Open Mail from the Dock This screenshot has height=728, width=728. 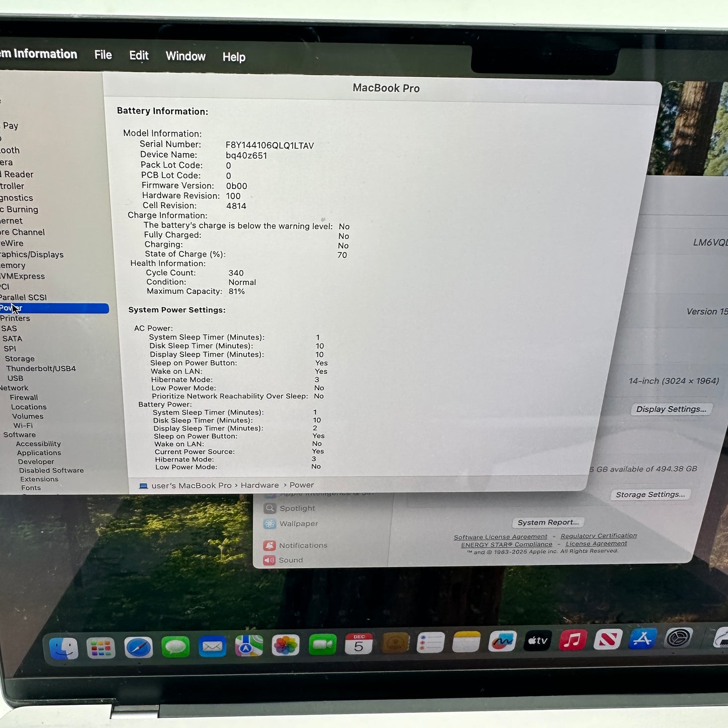[212, 646]
